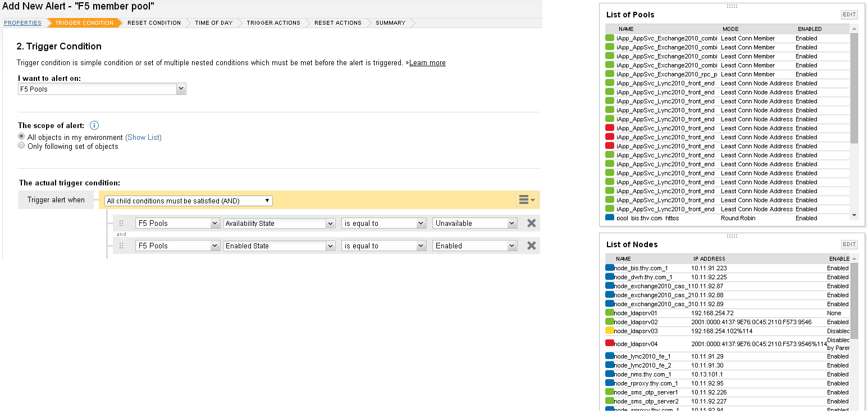This screenshot has width=868, height=413.
Task: Click the drag handle of Availability State row
Action: pos(121,223)
